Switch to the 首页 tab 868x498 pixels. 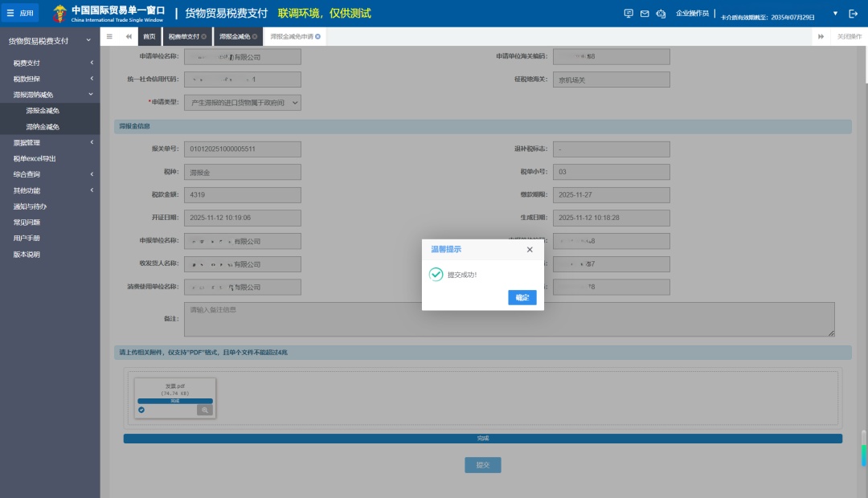tap(149, 37)
